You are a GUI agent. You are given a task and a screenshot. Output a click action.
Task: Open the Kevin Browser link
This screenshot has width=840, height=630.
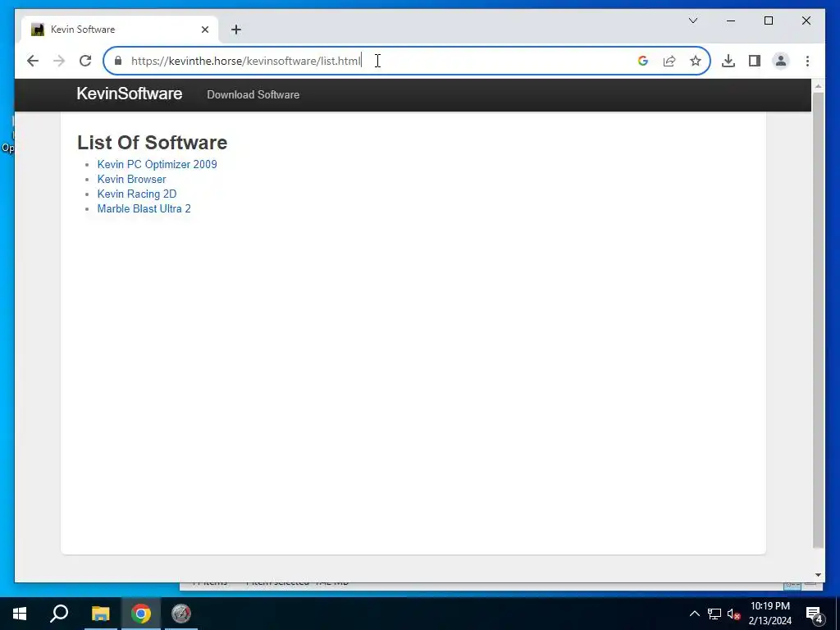(x=132, y=180)
